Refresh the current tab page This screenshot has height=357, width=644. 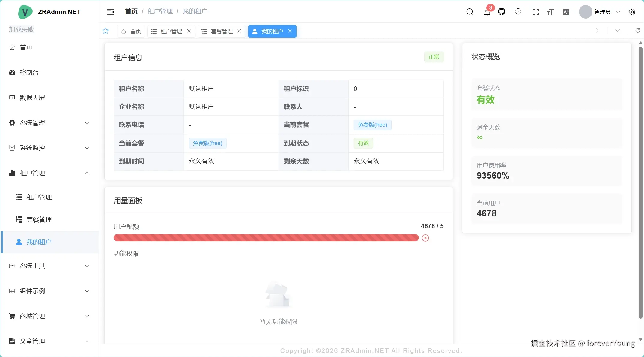click(x=638, y=31)
